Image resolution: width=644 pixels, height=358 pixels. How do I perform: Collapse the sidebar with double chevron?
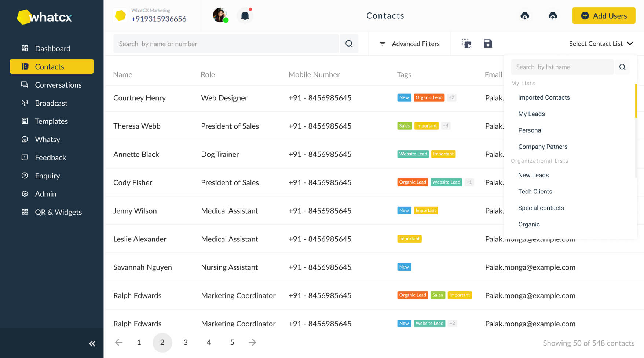(92, 343)
